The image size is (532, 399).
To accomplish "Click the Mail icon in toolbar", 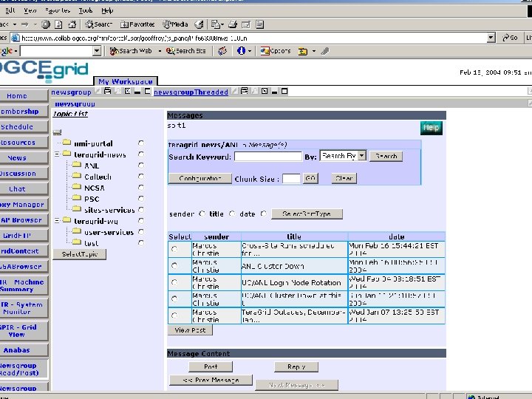I will click(x=215, y=24).
